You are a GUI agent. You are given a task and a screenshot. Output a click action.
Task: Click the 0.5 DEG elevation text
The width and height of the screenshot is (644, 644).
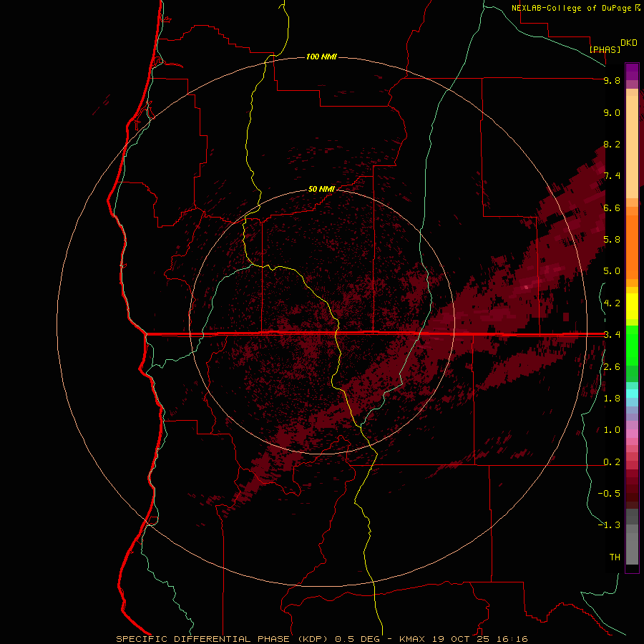[x=356, y=639]
